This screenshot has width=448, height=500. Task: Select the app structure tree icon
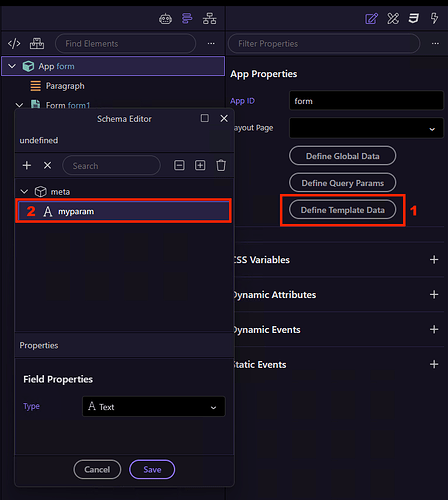point(187,18)
